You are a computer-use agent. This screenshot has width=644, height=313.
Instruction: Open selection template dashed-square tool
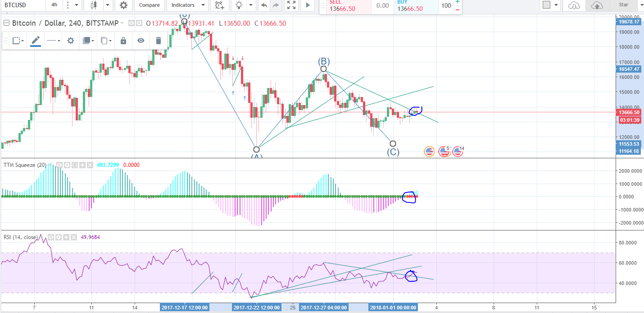[18, 41]
